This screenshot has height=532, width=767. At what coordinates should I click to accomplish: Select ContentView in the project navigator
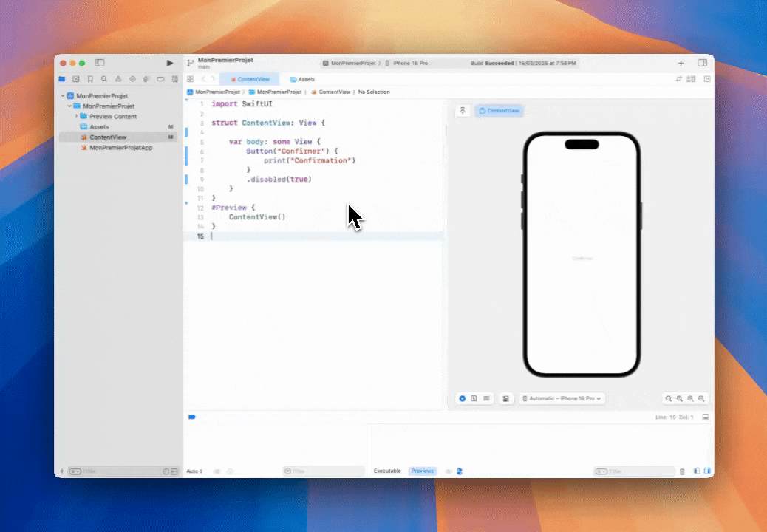[x=117, y=137]
